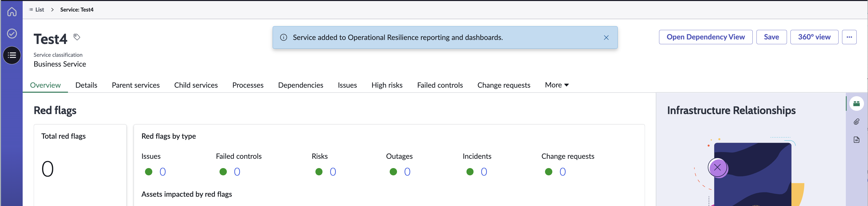Click the Red flags by type label
Viewport: 868px width, 206px height.
[168, 136]
